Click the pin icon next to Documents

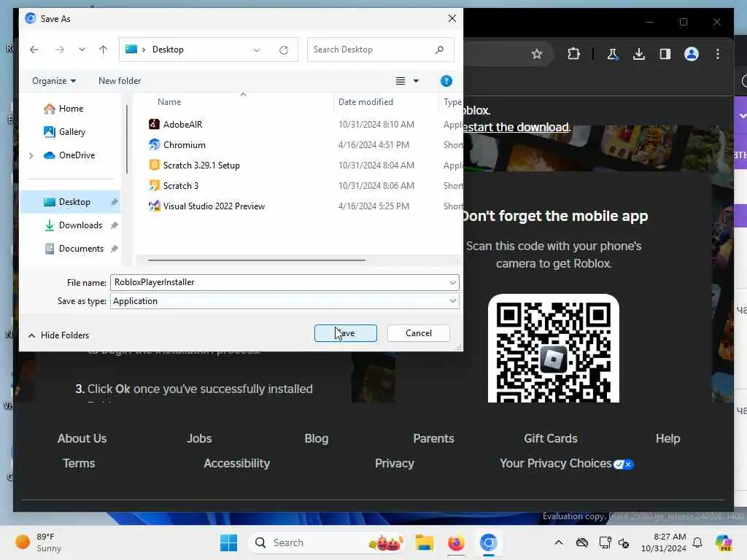[x=115, y=249]
